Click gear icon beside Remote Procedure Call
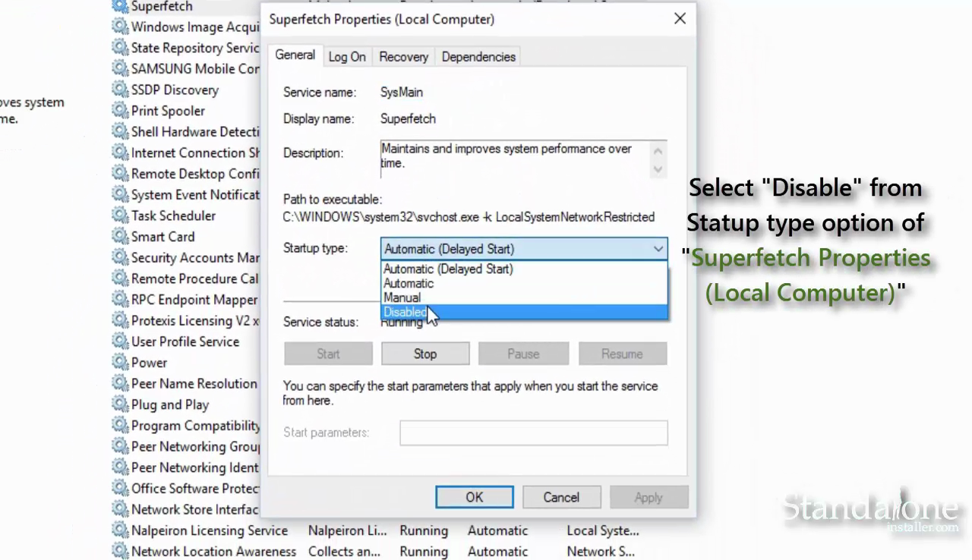 pyautogui.click(x=120, y=278)
